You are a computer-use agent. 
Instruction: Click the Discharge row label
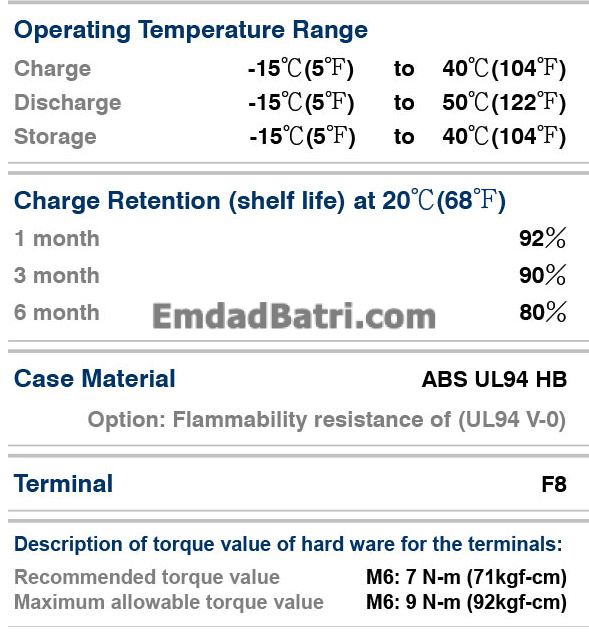pos(67,103)
